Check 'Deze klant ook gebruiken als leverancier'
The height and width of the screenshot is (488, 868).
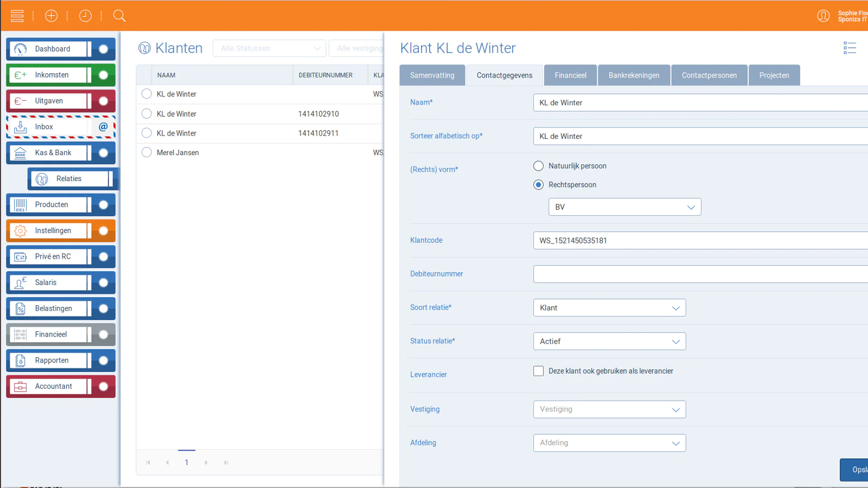[538, 371]
